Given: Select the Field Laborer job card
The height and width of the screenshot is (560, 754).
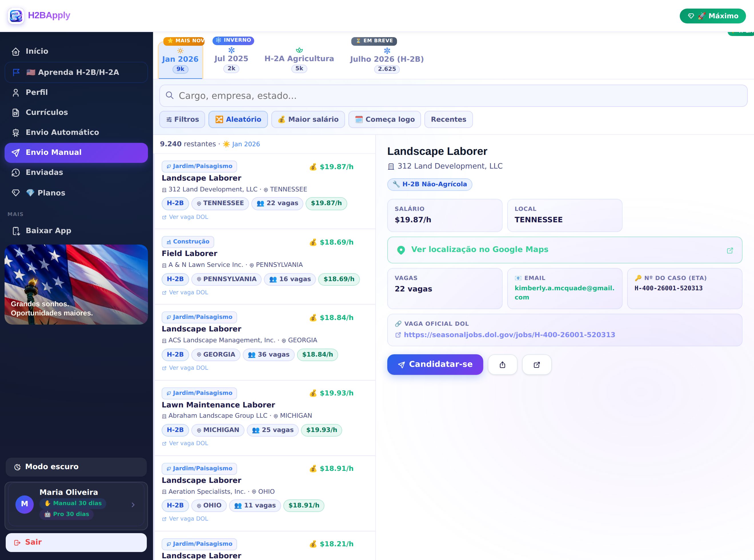Looking at the screenshot, I should pyautogui.click(x=265, y=267).
